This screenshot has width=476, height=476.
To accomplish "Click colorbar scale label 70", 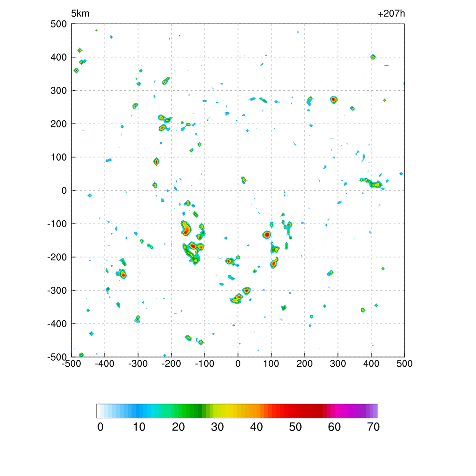I will click(373, 427).
